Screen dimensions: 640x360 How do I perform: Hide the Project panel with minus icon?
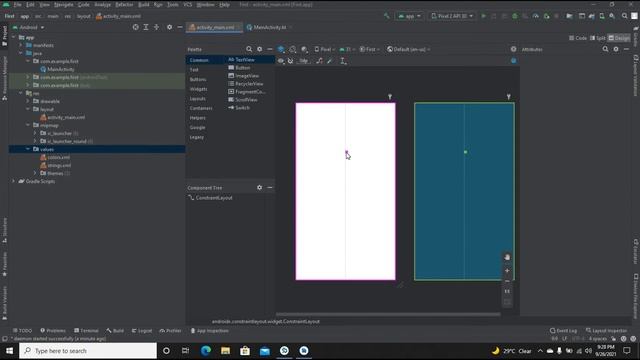pos(180,27)
